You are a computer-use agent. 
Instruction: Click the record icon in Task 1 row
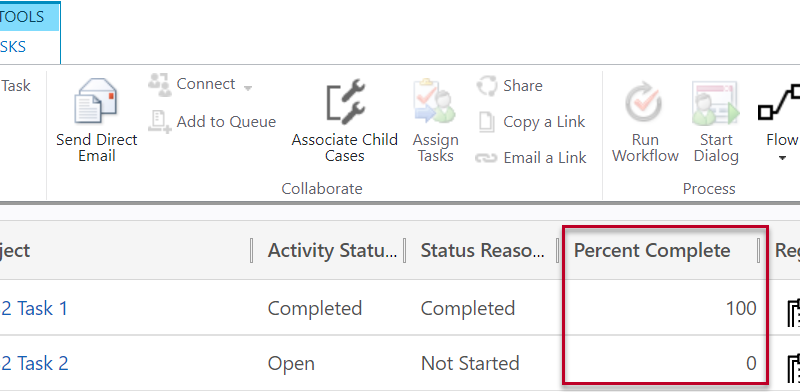(x=792, y=312)
